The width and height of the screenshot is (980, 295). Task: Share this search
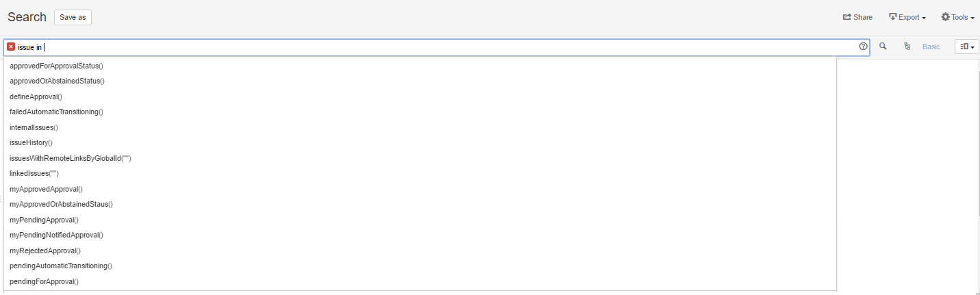857,17
